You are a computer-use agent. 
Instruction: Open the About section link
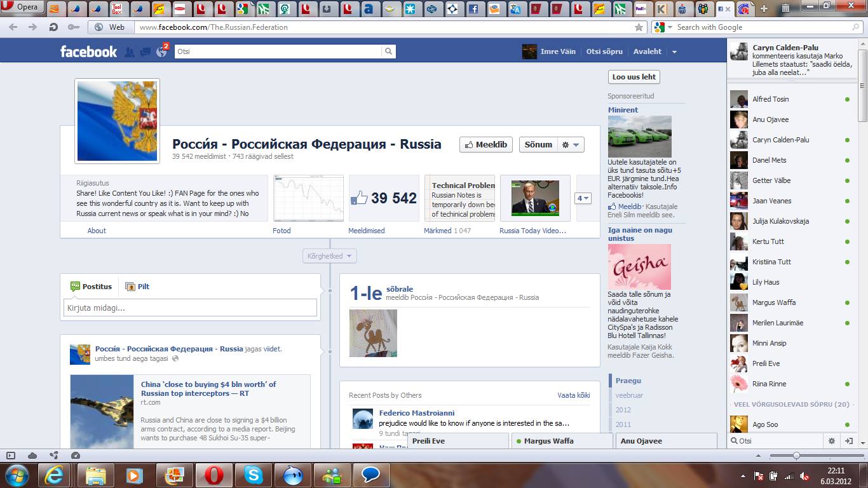point(97,231)
